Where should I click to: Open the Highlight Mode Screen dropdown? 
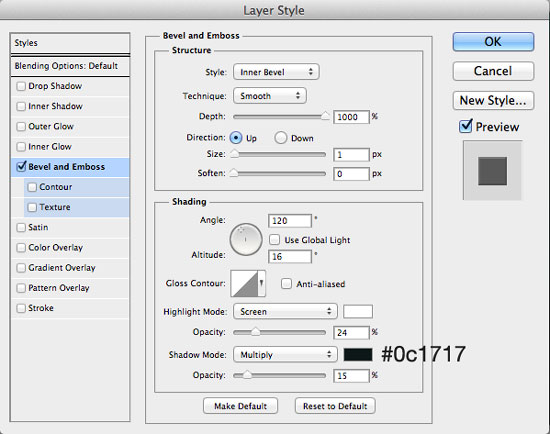click(x=285, y=312)
